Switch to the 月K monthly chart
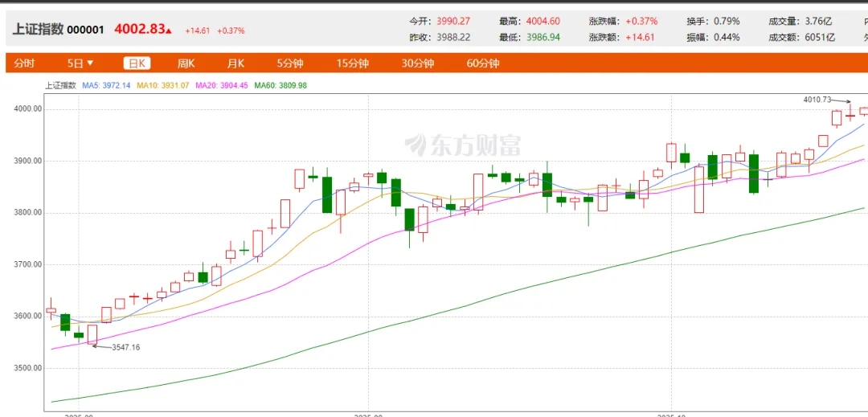This screenshot has width=868, height=417. click(x=235, y=63)
